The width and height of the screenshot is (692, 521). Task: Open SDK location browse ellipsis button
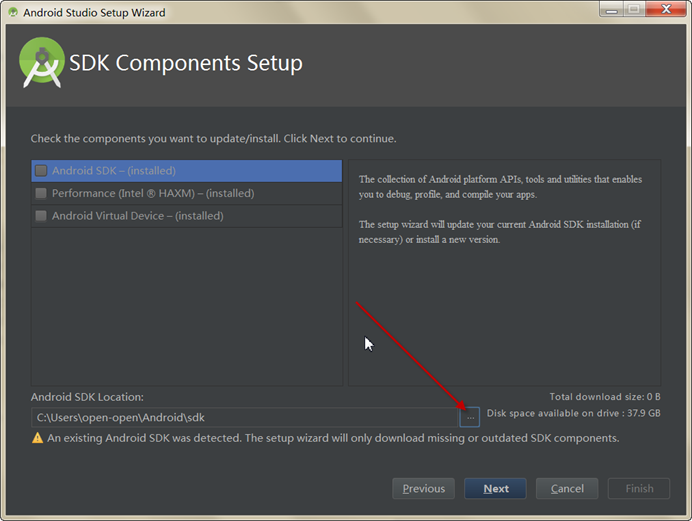click(470, 417)
